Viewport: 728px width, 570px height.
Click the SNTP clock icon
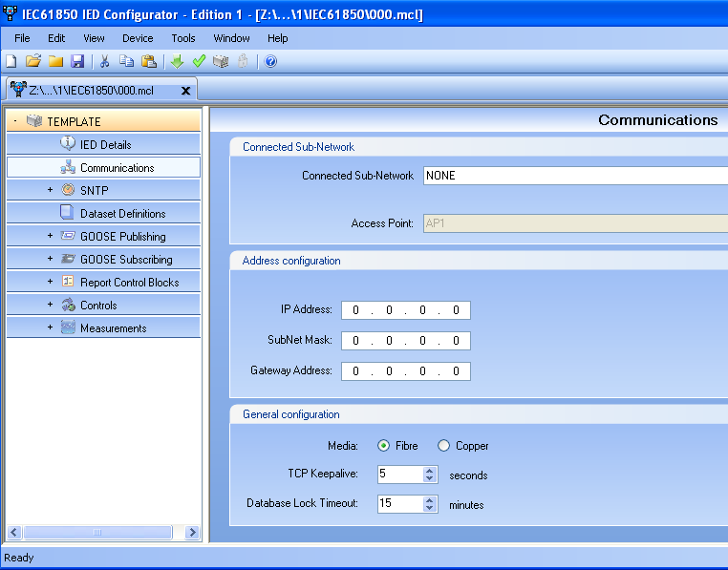click(x=68, y=189)
